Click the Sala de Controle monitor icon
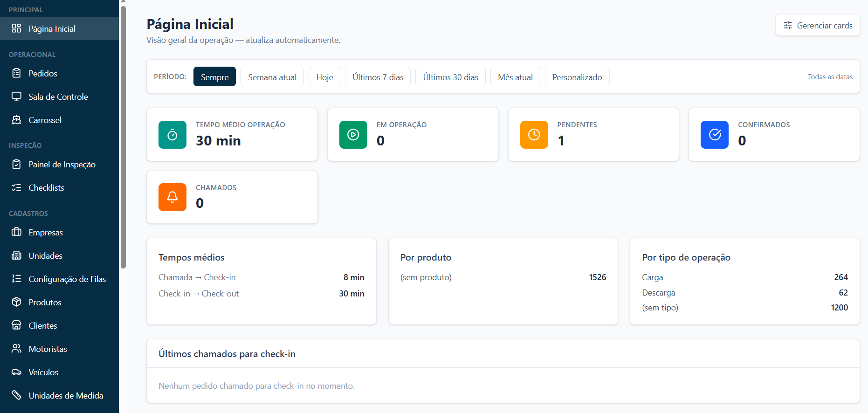Viewport: 868px width, 413px height. [16, 96]
